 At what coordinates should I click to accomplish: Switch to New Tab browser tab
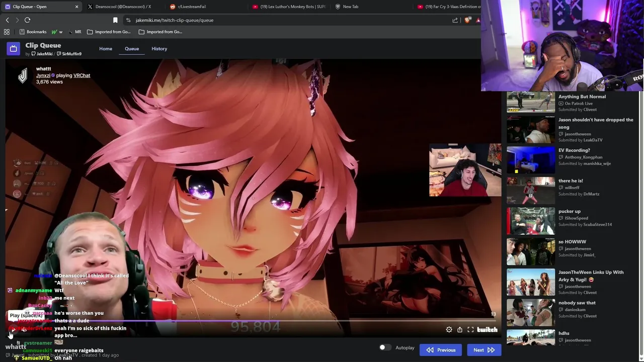click(x=351, y=7)
